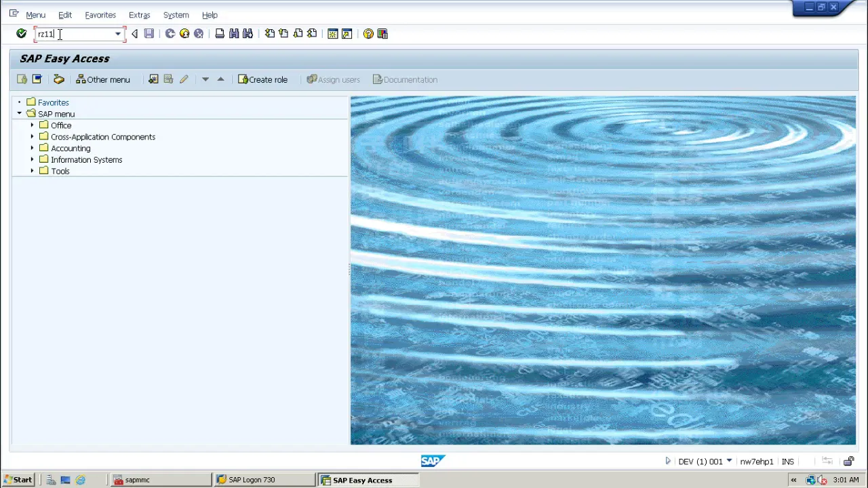Screen dimensions: 868x488
Task: Click the Print icon in toolbar
Action: tap(220, 33)
